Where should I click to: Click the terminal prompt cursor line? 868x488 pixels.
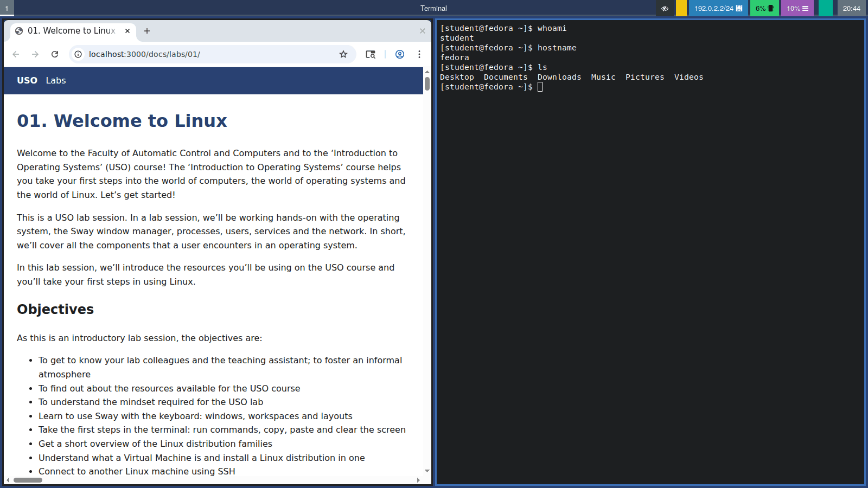pyautogui.click(x=492, y=87)
